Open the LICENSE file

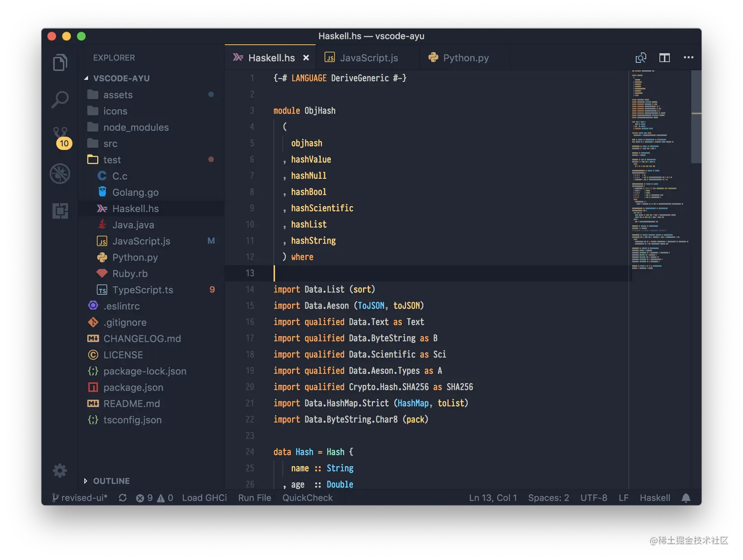pyautogui.click(x=151, y=354)
